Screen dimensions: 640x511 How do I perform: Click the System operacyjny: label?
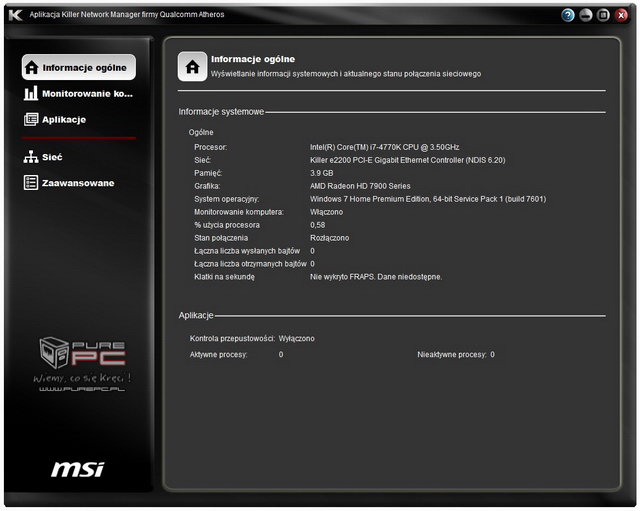227,199
